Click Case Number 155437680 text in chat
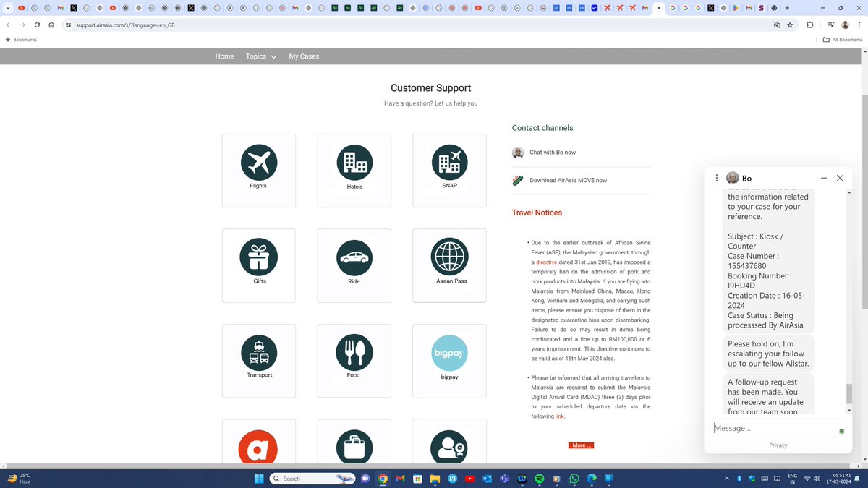The image size is (868, 488). click(x=754, y=261)
